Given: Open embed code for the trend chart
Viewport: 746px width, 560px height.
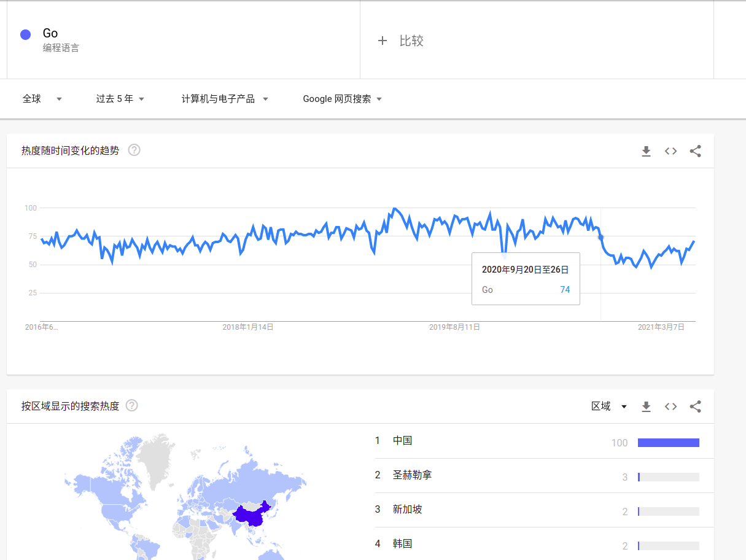Looking at the screenshot, I should (670, 151).
